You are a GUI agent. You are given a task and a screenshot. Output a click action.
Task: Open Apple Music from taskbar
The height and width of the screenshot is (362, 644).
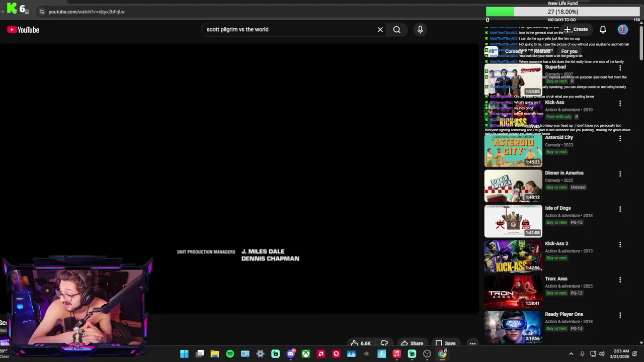[x=396, y=354]
